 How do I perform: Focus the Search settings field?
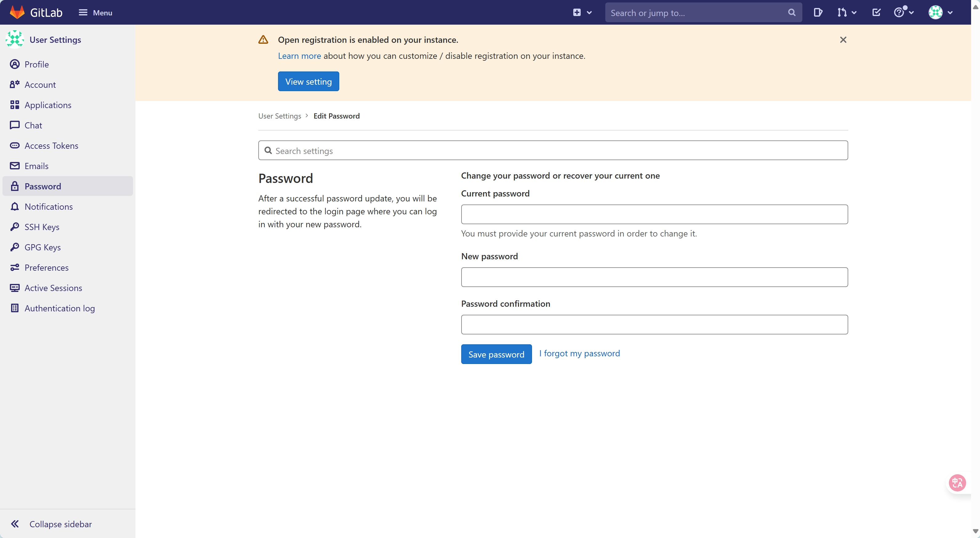coord(553,151)
